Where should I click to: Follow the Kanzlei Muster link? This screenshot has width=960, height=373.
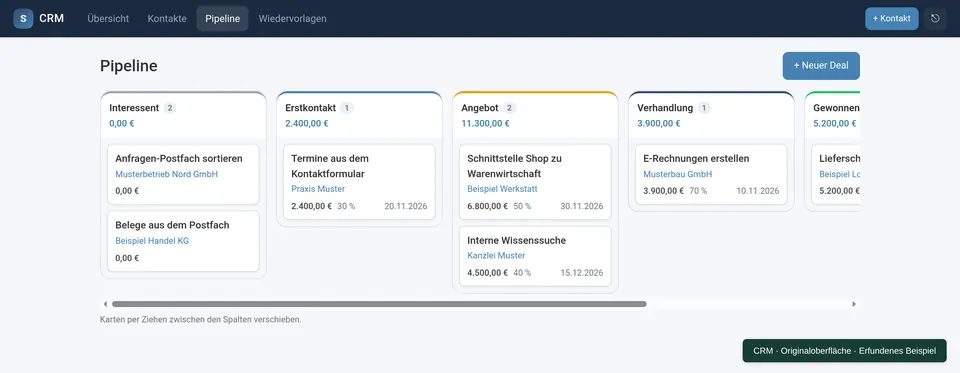[496, 255]
